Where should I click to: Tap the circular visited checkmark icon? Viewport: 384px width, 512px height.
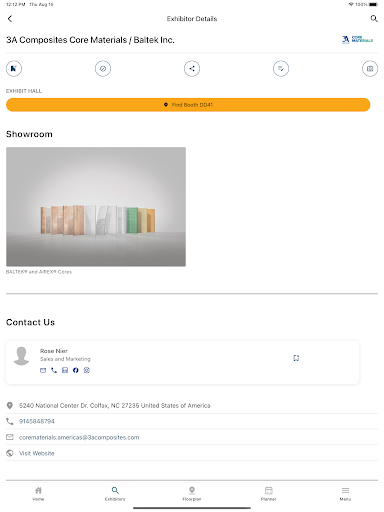click(103, 69)
